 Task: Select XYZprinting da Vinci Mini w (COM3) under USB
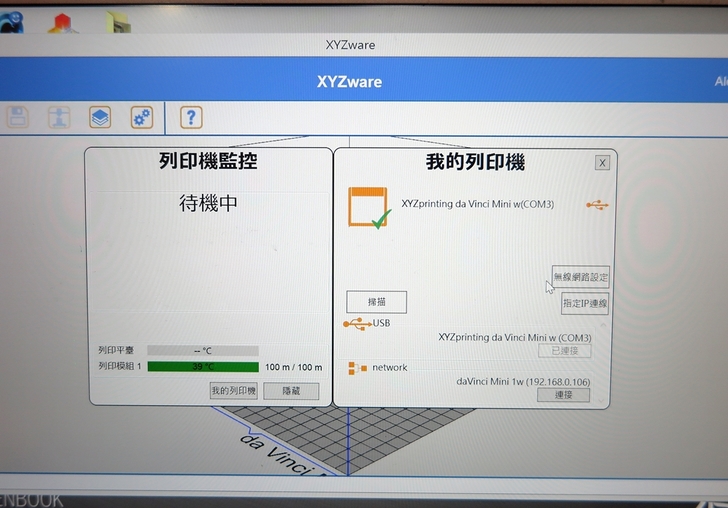(515, 338)
